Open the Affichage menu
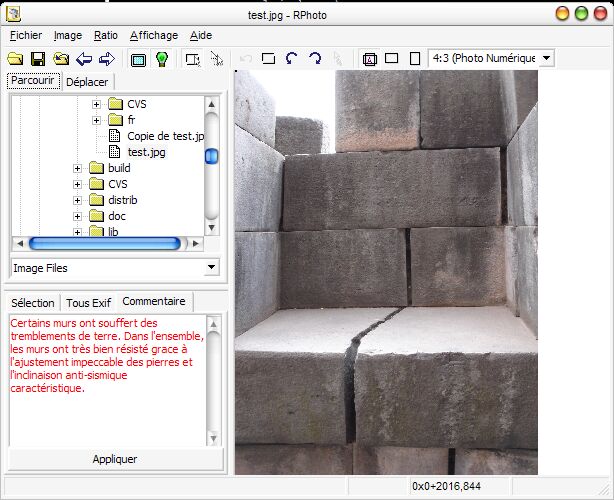614x500 pixels. [x=154, y=35]
